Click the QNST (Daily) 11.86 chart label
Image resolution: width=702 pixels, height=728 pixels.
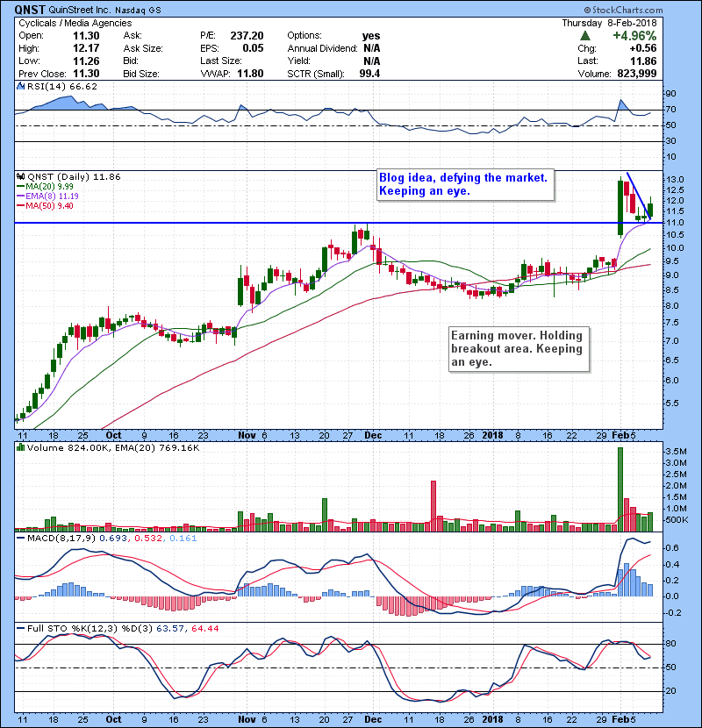pyautogui.click(x=74, y=177)
